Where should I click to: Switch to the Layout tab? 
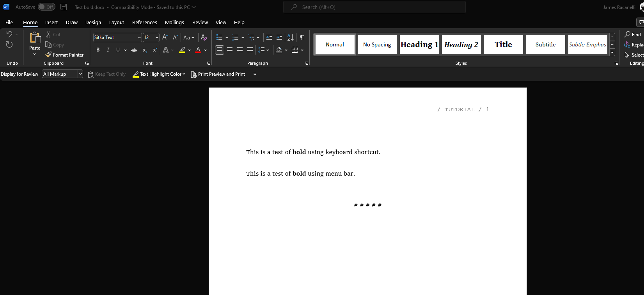[116, 23]
